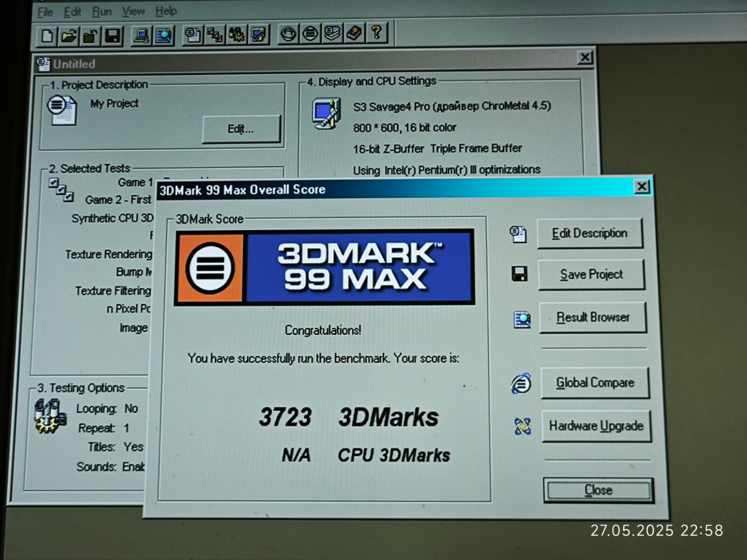Open the File menu

coord(45,12)
